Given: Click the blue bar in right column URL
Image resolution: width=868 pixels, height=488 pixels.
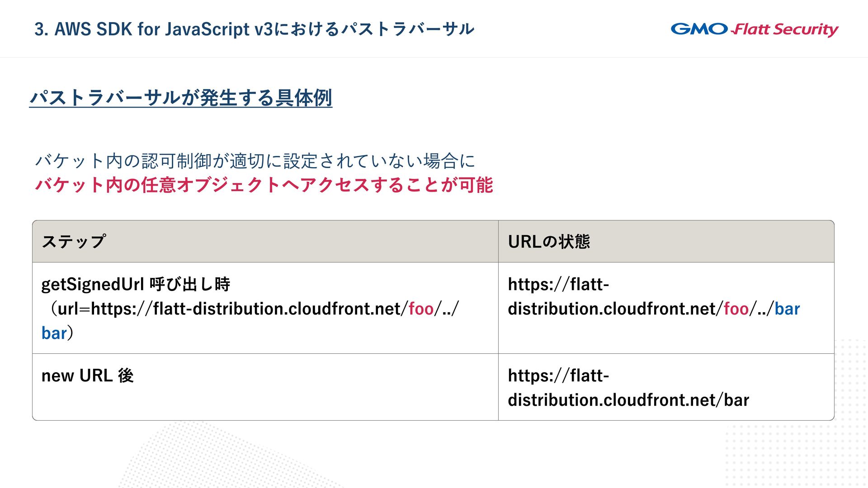Looking at the screenshot, I should click(x=787, y=309).
